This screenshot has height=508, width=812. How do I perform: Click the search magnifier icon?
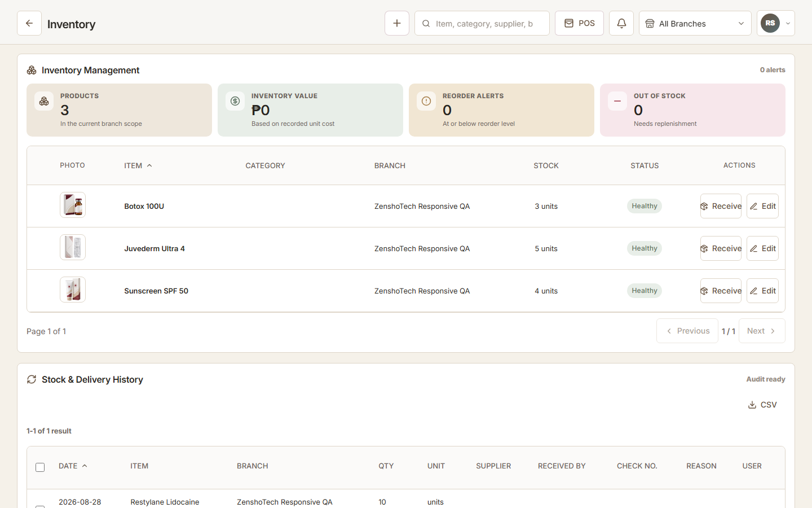coord(426,24)
